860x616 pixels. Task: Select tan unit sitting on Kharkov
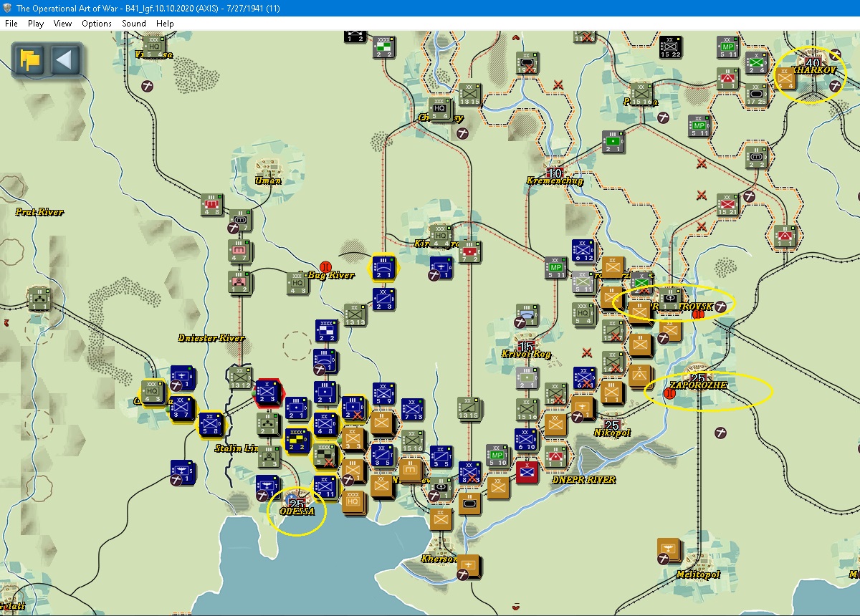(787, 77)
